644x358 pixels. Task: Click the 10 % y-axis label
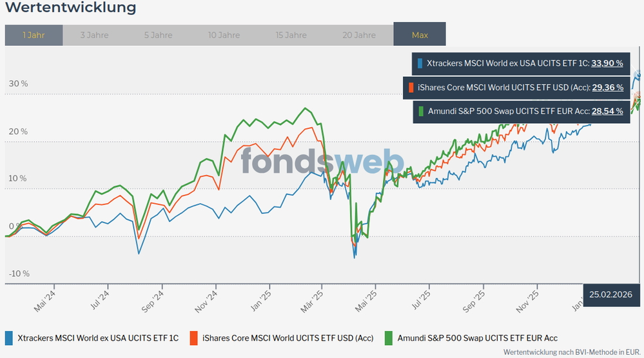(17, 179)
